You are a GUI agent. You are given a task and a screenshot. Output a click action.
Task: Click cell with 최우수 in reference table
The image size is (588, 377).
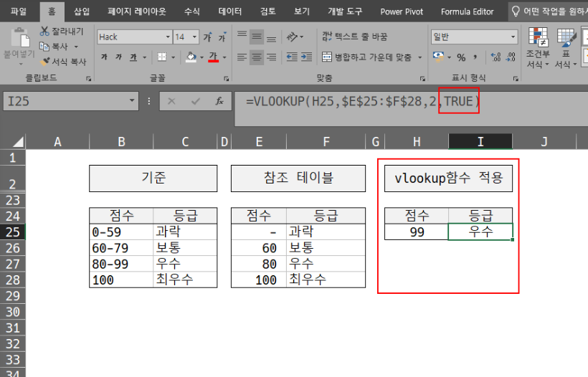pos(326,280)
